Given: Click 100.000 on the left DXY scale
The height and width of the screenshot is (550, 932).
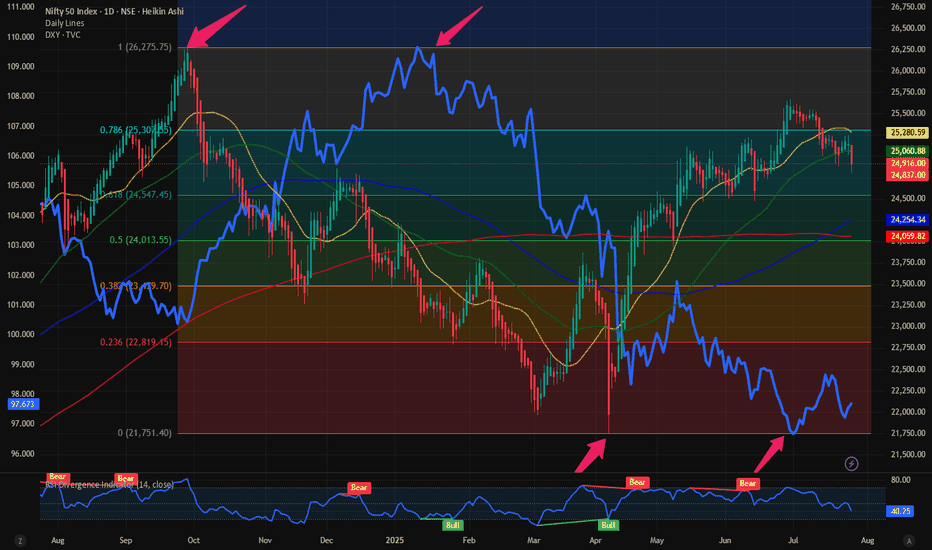Looking at the screenshot, I should click(x=21, y=334).
